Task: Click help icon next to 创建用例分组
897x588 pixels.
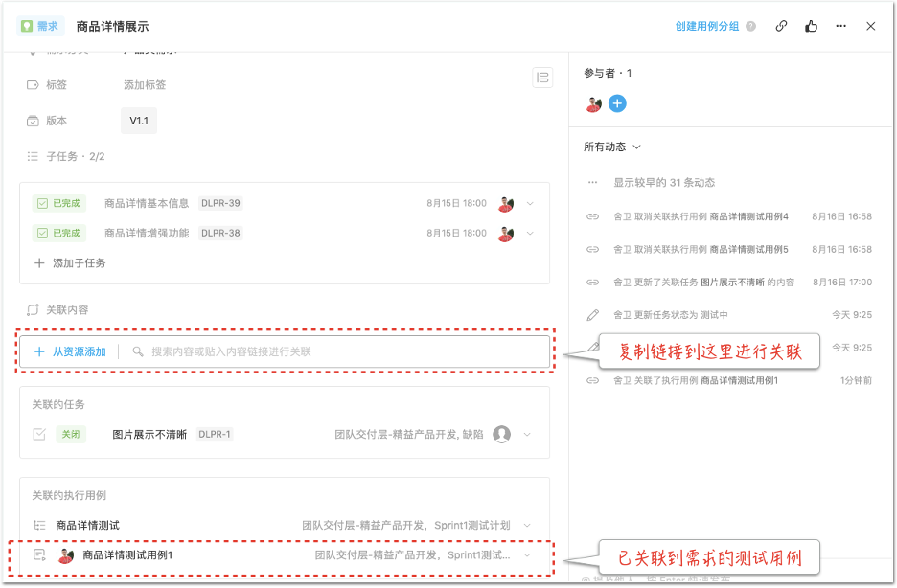Action: [x=751, y=26]
